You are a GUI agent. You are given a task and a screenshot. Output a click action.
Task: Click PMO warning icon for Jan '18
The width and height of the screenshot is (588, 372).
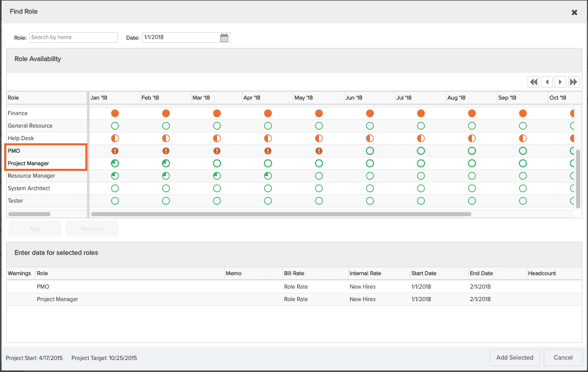(x=115, y=151)
